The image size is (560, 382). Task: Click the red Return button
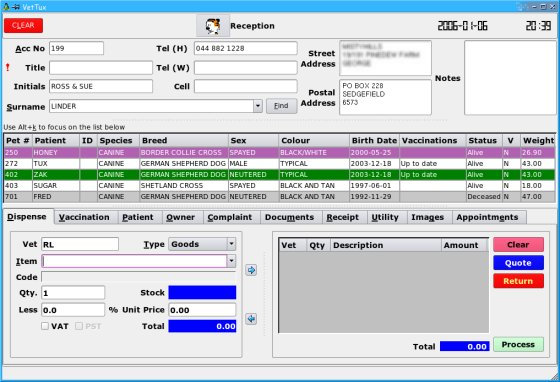pyautogui.click(x=518, y=281)
